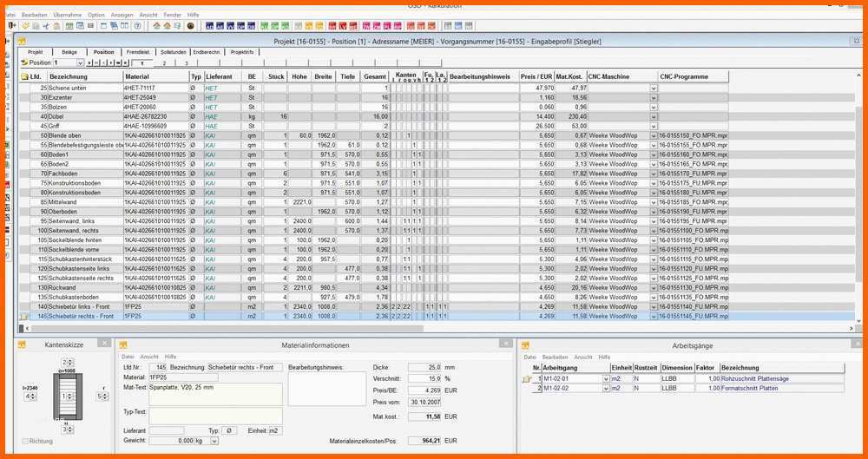This screenshot has height=459, width=868.
Task: Click the Kantenskizze panel yellow icon
Action: click(22, 344)
